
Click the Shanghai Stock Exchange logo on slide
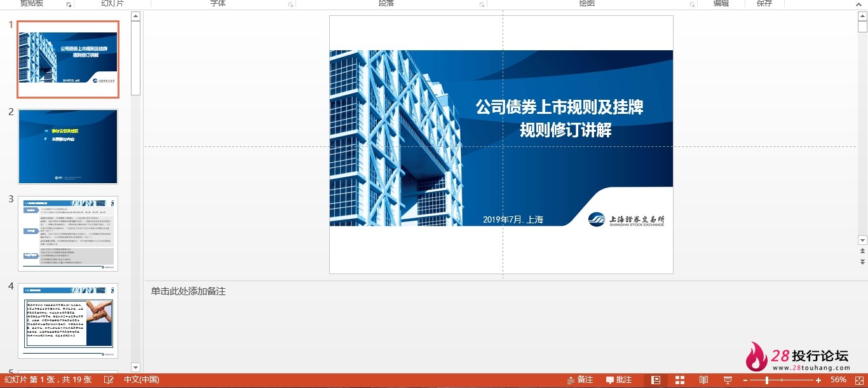click(x=626, y=219)
